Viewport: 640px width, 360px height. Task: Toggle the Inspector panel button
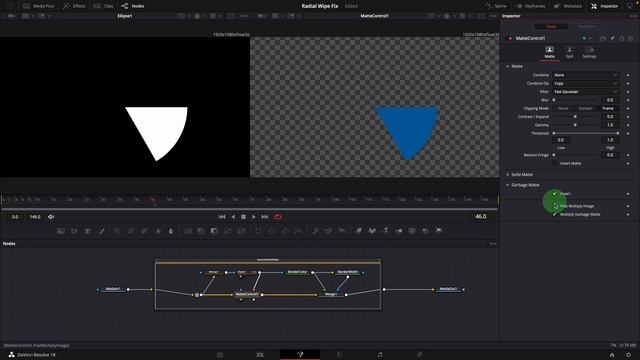(x=604, y=6)
